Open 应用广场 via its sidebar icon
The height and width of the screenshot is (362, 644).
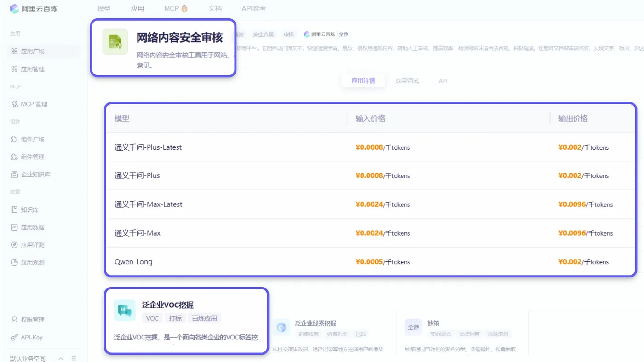(x=14, y=51)
